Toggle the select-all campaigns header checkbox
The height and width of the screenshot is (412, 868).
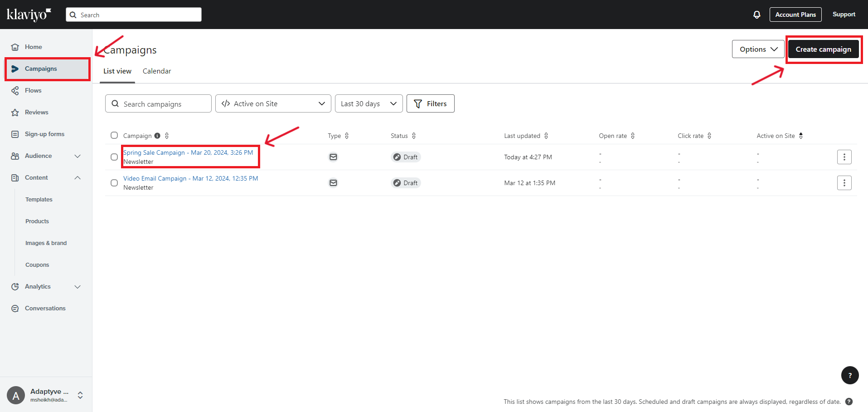coord(114,135)
